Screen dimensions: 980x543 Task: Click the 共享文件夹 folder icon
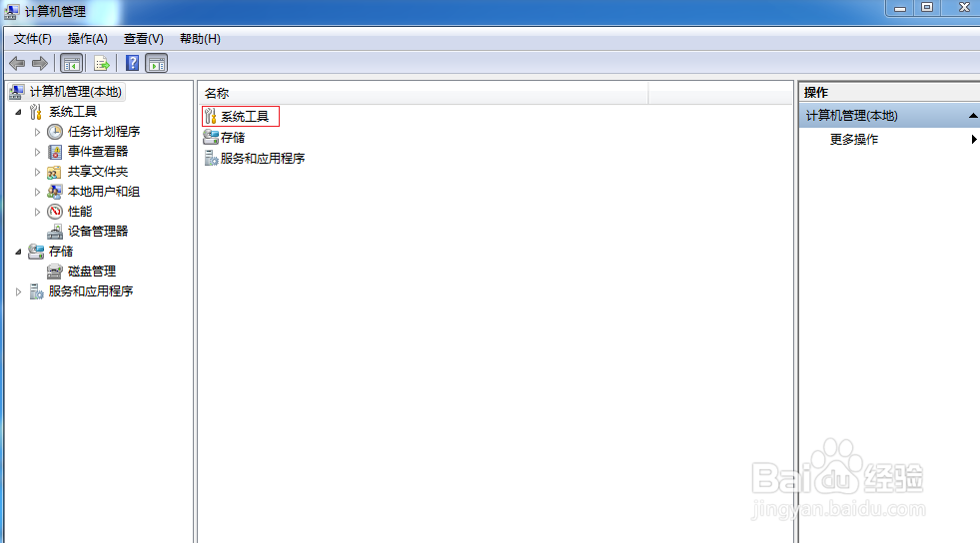(x=55, y=172)
